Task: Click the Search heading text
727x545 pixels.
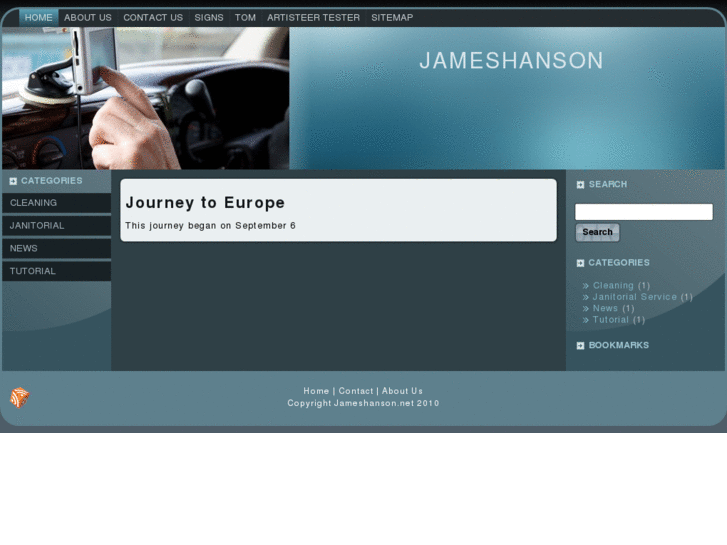Action: click(x=607, y=185)
